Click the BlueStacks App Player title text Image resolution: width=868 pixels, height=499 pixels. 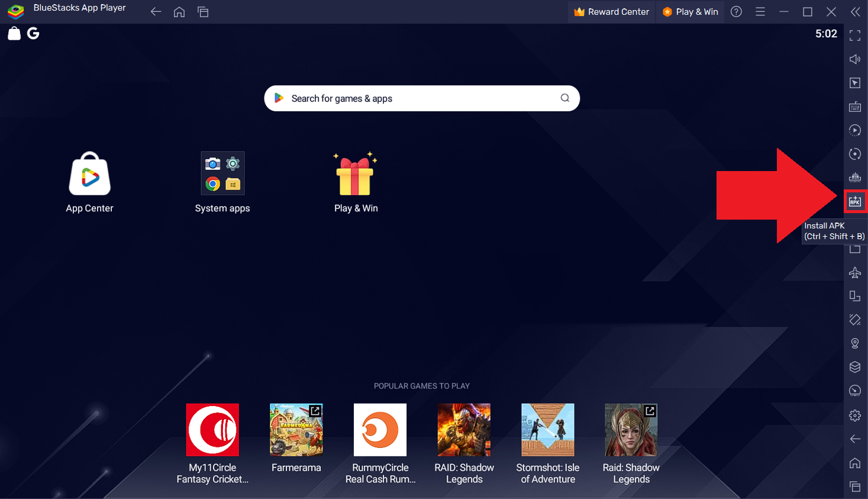coord(79,8)
